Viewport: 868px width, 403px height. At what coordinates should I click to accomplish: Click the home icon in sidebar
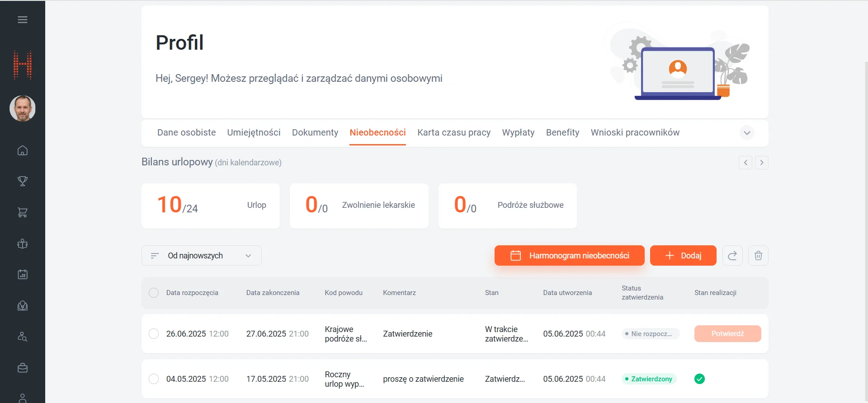[23, 150]
